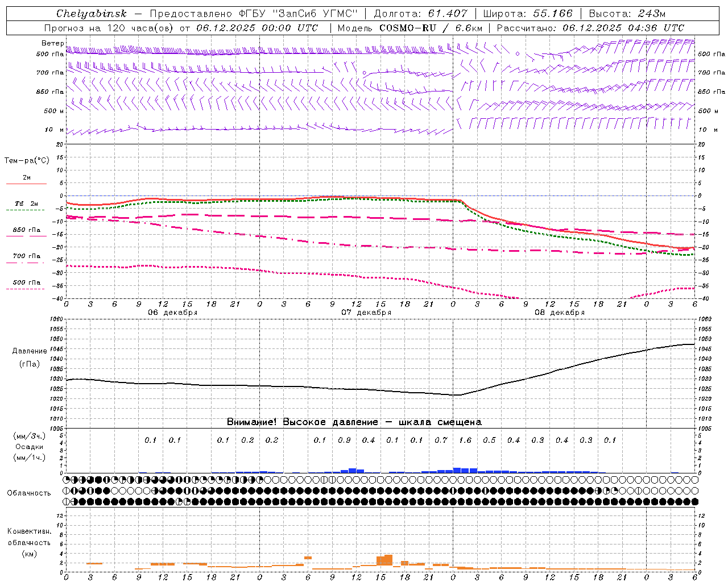Viewport: 728px width, 582px height.
Task: Click the "Широта: 55.166" latitude value
Action: click(x=528, y=14)
